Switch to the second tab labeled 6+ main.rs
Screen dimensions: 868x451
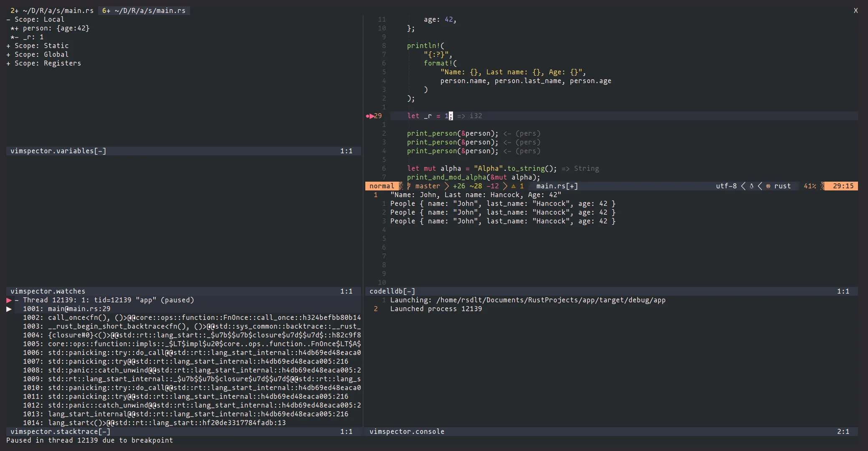point(144,10)
